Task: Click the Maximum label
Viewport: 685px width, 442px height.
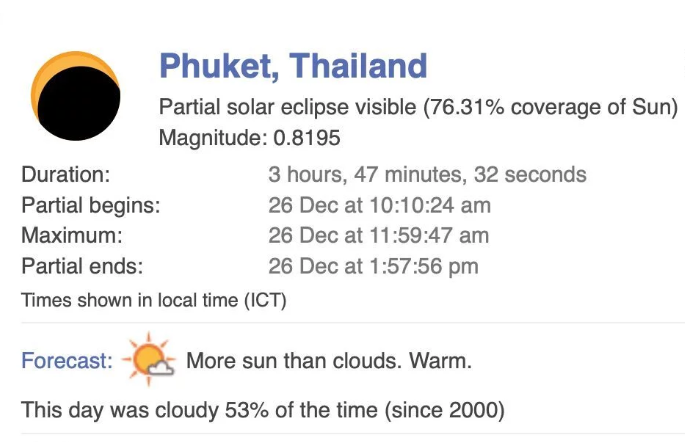Action: pos(71,236)
